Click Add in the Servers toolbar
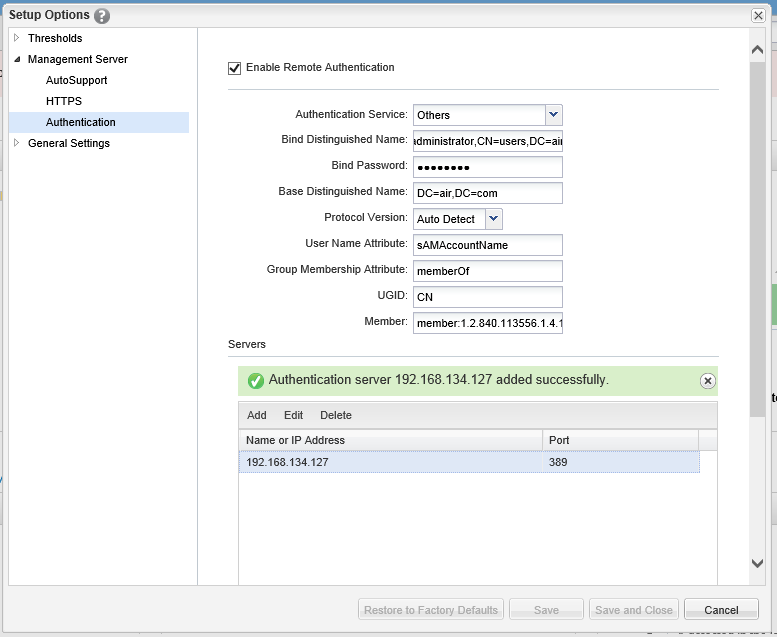Viewport: 777px width, 637px height. (x=256, y=415)
